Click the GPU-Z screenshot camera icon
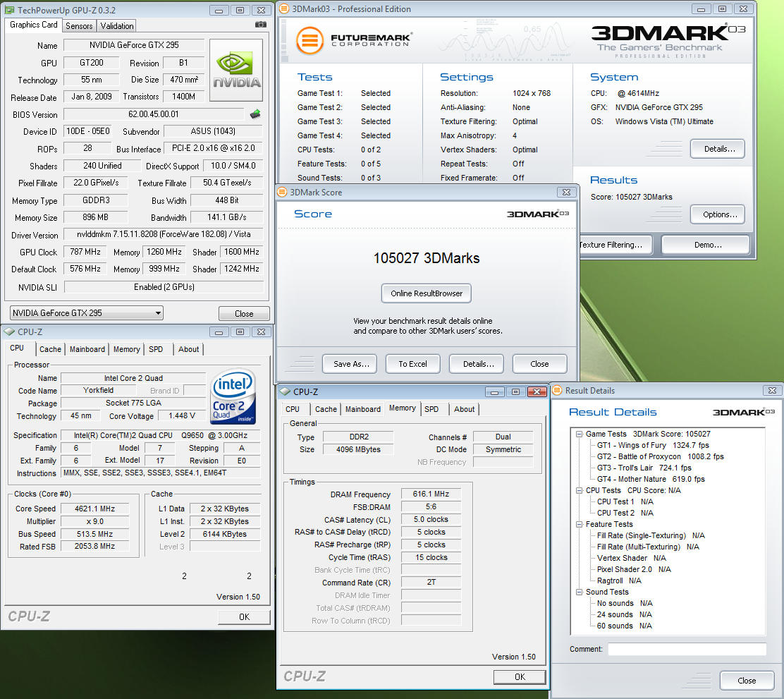Image resolution: width=784 pixels, height=699 pixels. [260, 25]
